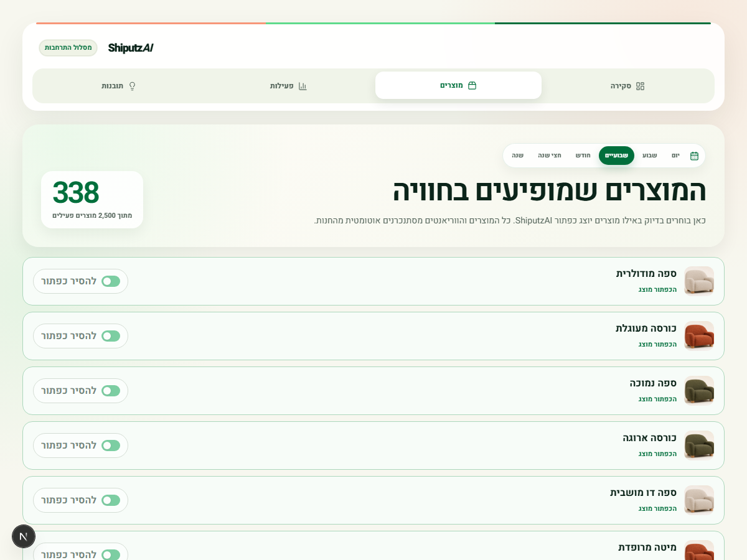Switch off the toggle for ספה נמוכה
The height and width of the screenshot is (560, 747).
point(80,391)
